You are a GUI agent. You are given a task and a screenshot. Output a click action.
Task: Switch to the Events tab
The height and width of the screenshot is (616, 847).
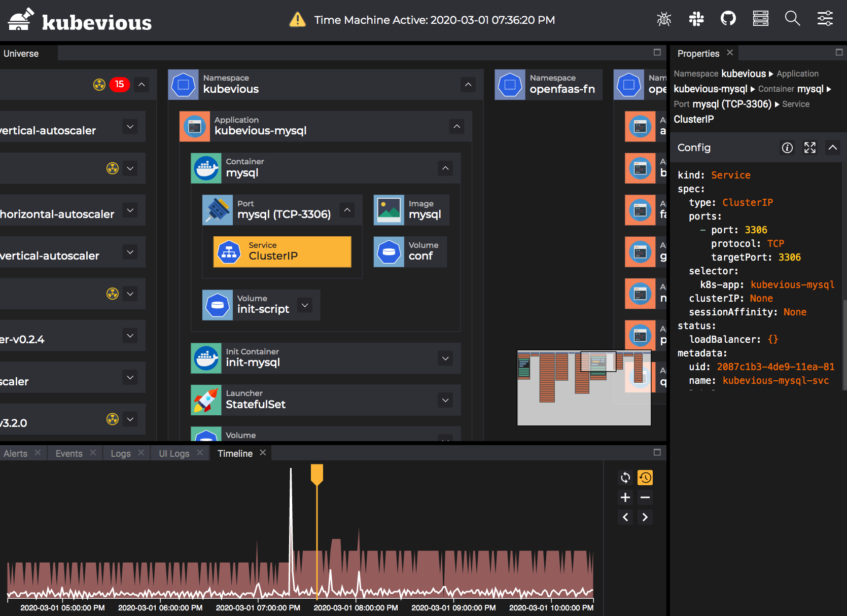pyautogui.click(x=69, y=453)
